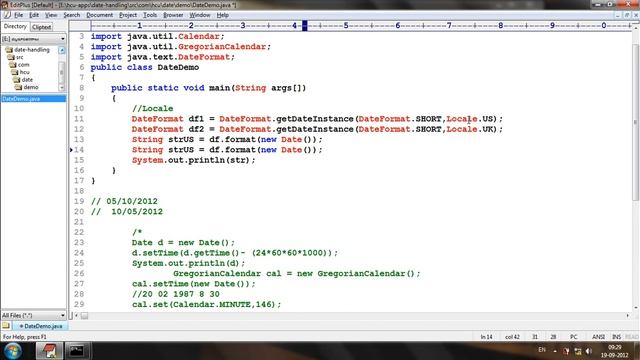The height and width of the screenshot is (360, 640).
Task: Click the col 42 status bar entry
Action: click(512, 337)
